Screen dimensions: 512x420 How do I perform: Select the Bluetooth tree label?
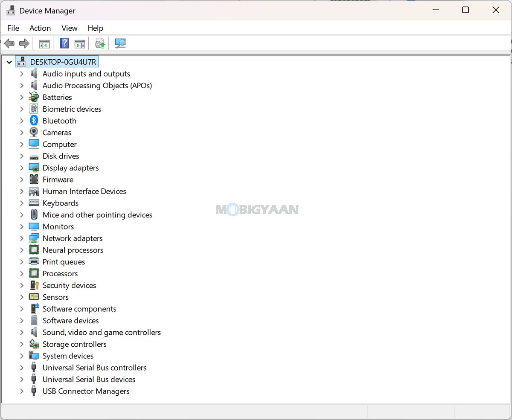point(59,121)
